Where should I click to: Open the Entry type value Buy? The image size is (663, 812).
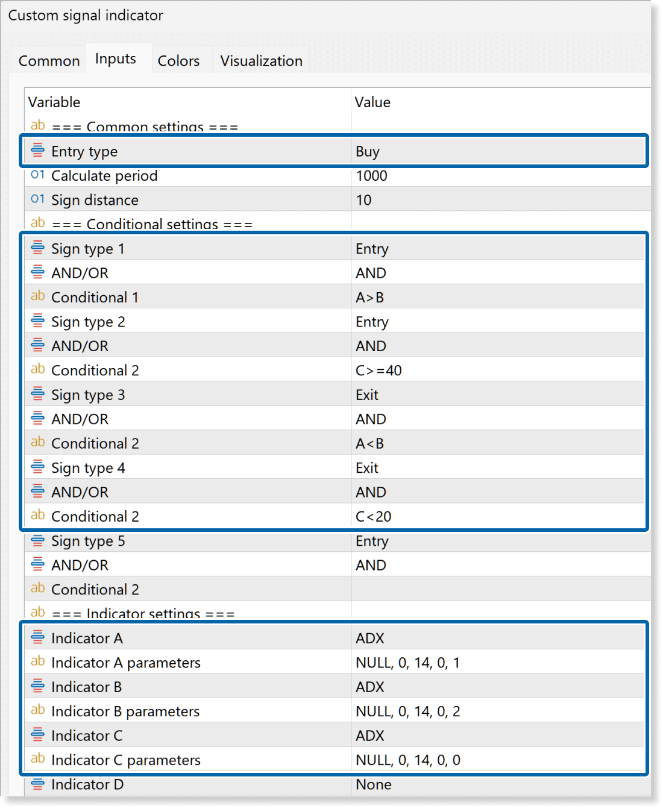367,152
